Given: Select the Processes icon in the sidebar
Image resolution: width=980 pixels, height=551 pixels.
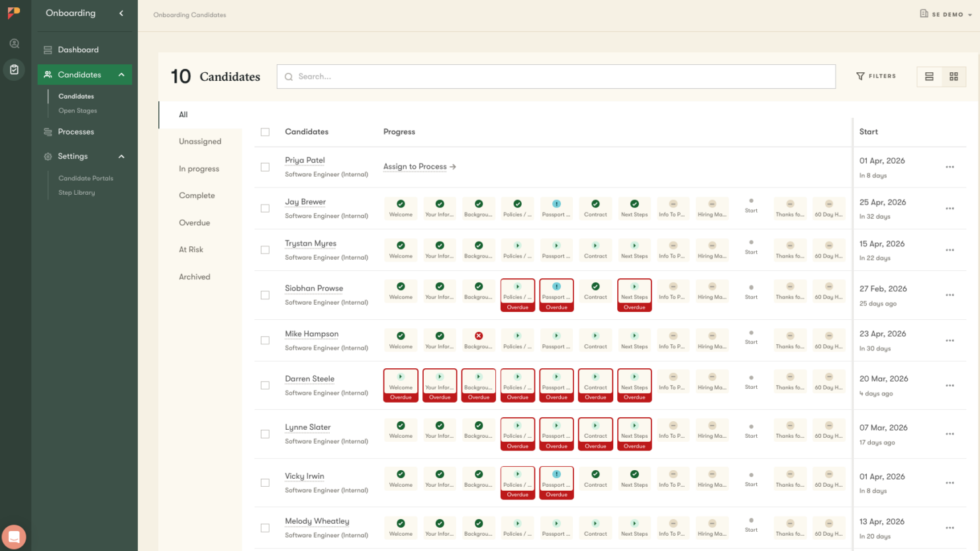Looking at the screenshot, I should tap(46, 131).
